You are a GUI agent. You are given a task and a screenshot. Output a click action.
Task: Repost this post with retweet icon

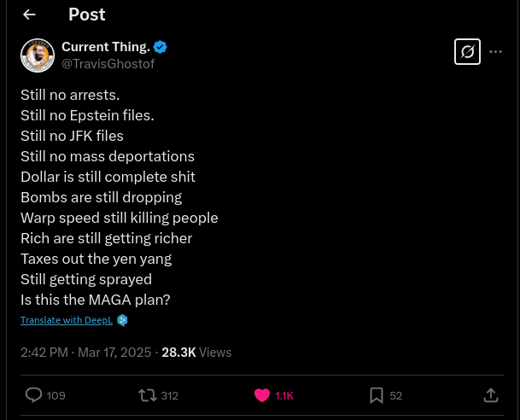pyautogui.click(x=148, y=395)
